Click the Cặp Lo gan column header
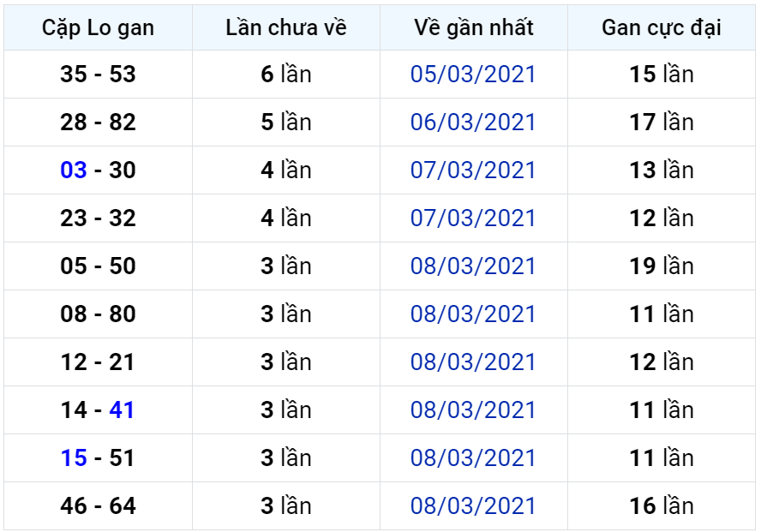761x532 pixels. [x=98, y=27]
